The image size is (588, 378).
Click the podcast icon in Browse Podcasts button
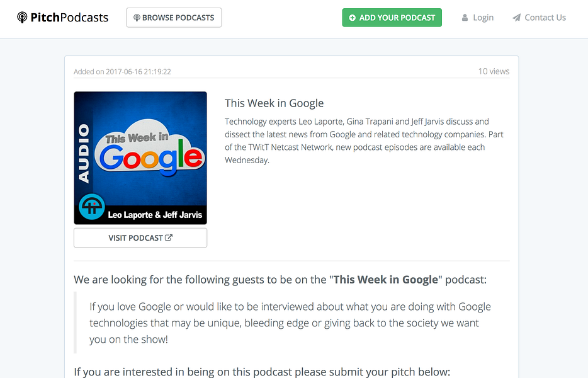click(137, 18)
